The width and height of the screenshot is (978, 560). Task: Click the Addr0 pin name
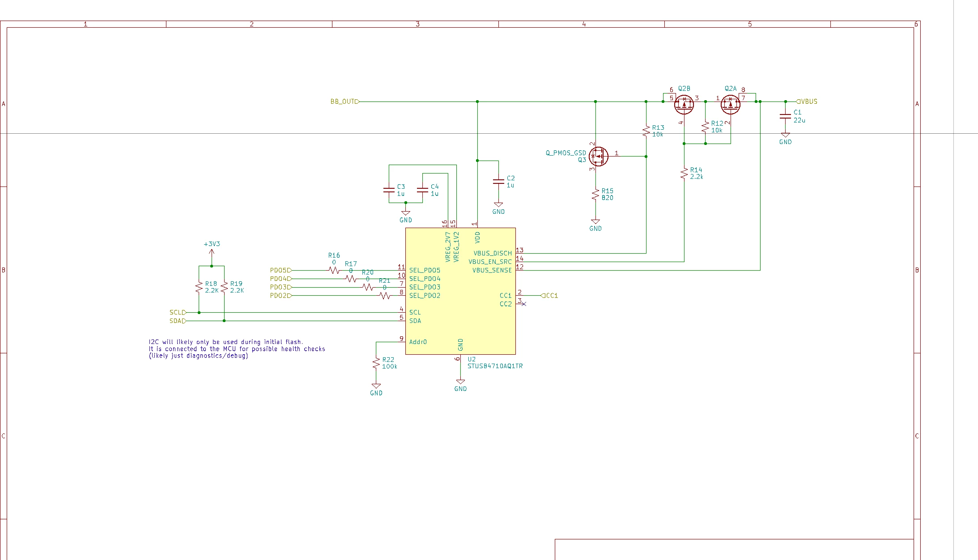[x=418, y=342]
